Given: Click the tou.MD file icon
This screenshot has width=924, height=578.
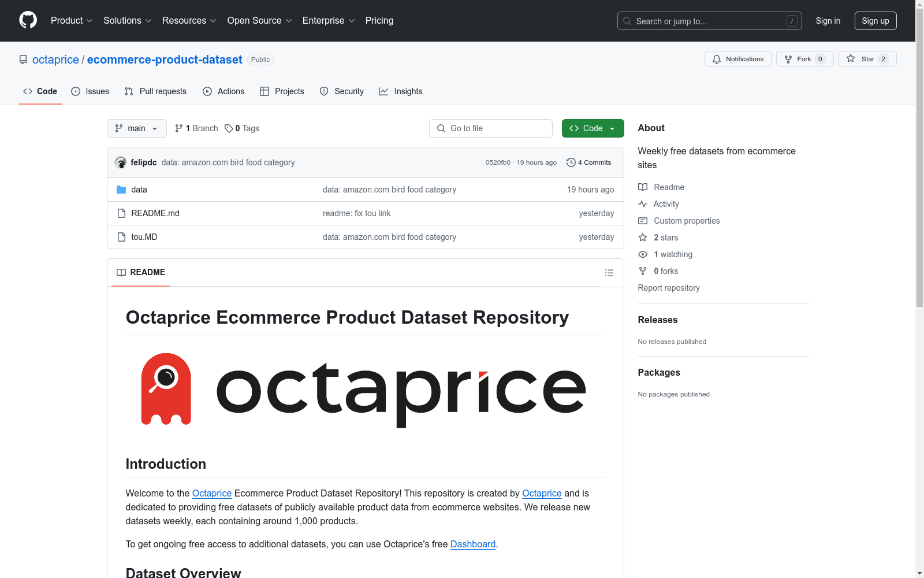Looking at the screenshot, I should click(121, 237).
